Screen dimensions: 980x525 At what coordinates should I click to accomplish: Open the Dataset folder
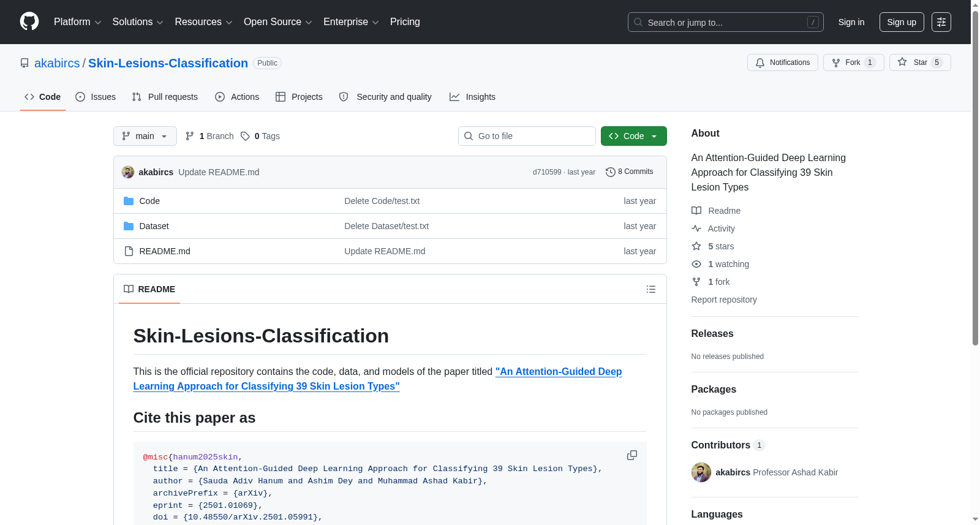154,226
